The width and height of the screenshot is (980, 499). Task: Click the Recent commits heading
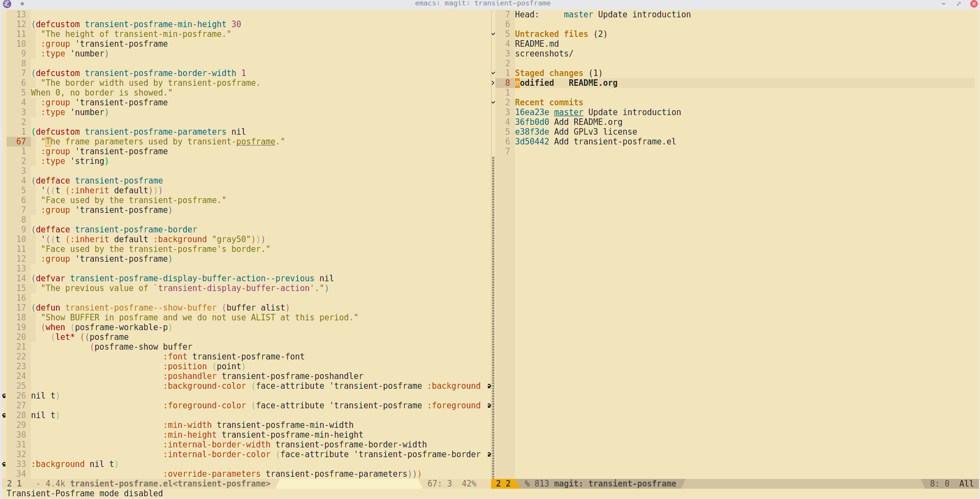(549, 103)
